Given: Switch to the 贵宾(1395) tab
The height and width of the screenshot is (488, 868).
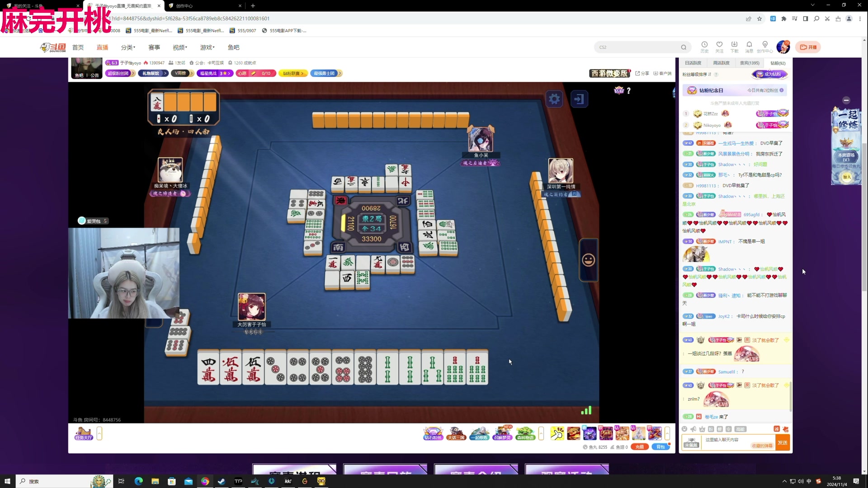Looking at the screenshot, I should tap(750, 63).
